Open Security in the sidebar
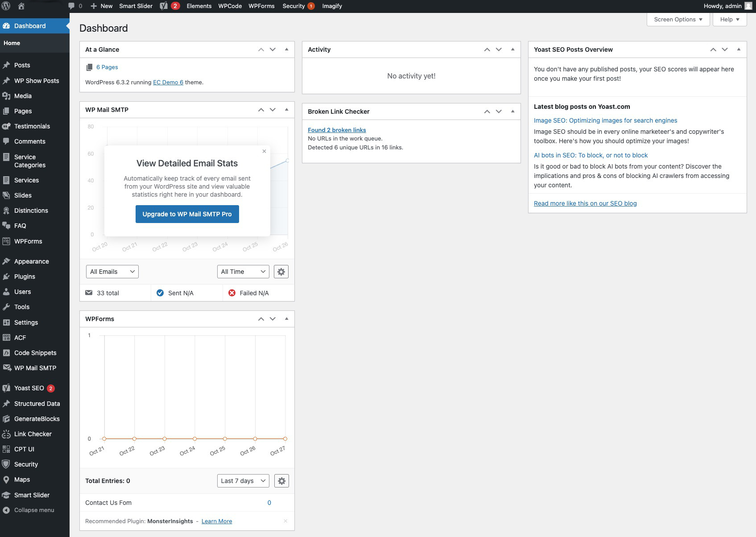Screen dimensions: 756x537 pyautogui.click(x=35, y=464)
